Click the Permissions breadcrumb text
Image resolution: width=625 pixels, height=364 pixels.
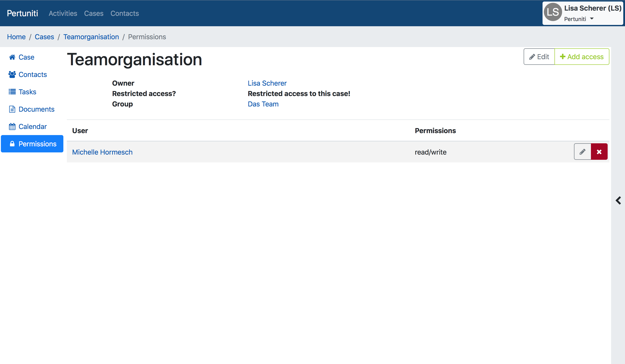click(x=147, y=37)
